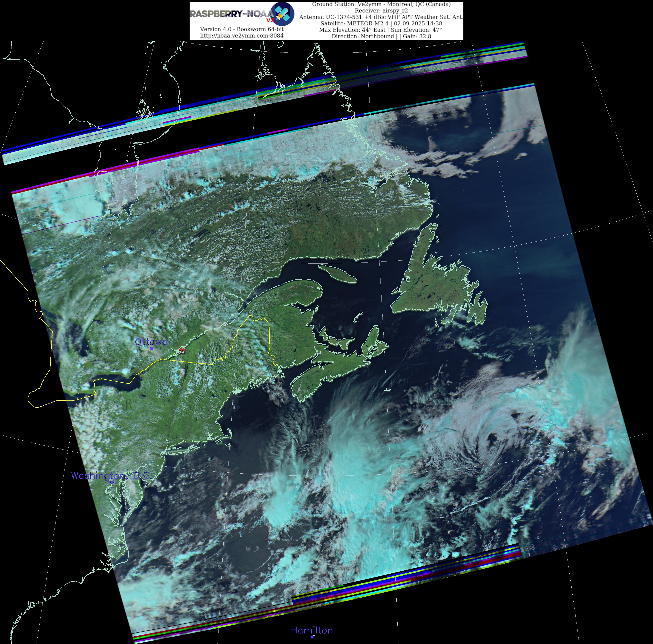Click the red ground station marker near Montreal
Image resolution: width=653 pixels, height=644 pixels.
(x=182, y=350)
